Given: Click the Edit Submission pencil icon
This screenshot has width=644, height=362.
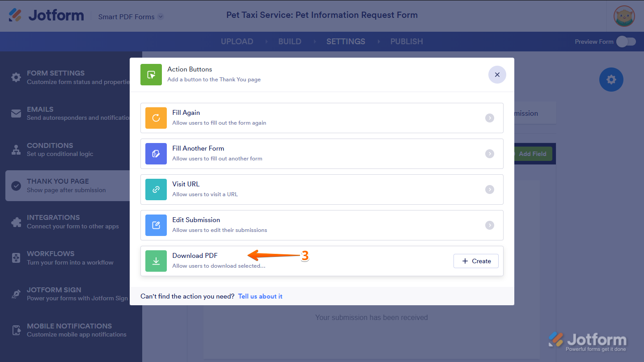Looking at the screenshot, I should [x=156, y=225].
